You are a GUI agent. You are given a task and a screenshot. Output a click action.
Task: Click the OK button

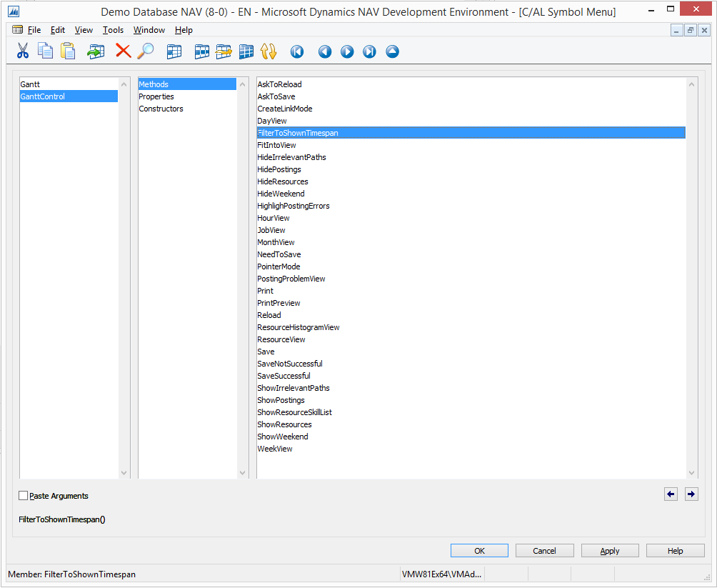point(479,550)
